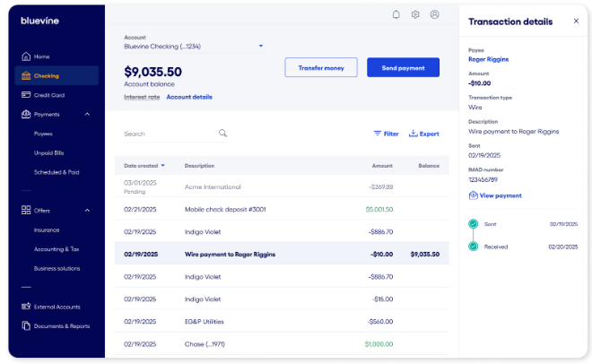Click the $9,035.50 balance in the wire row
This screenshot has width=592, height=364.
click(x=425, y=254)
